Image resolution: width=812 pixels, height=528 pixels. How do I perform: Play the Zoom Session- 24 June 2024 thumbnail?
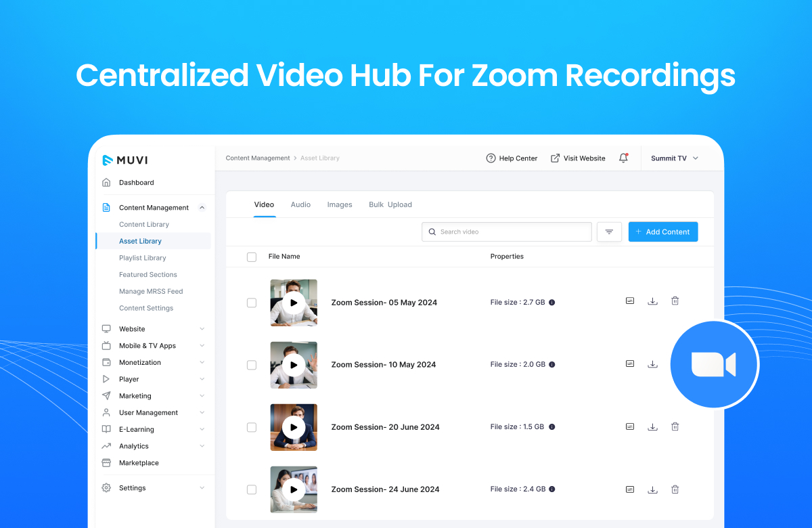(x=294, y=489)
